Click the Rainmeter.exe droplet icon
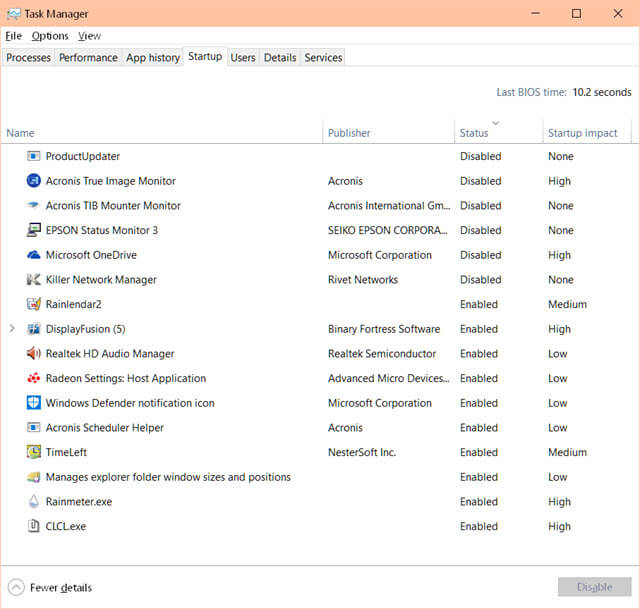 [33, 501]
